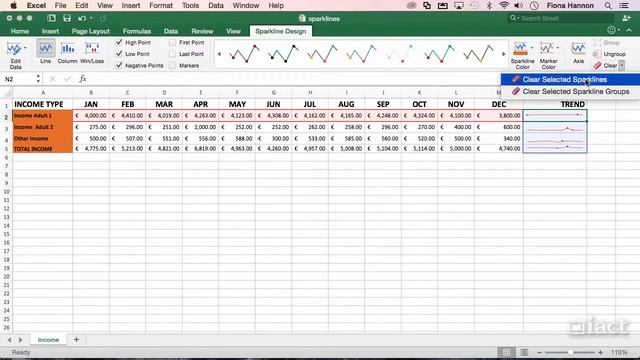Click the Redo icon in title bar
Image resolution: width=640 pixels, height=360 pixels.
point(103,18)
